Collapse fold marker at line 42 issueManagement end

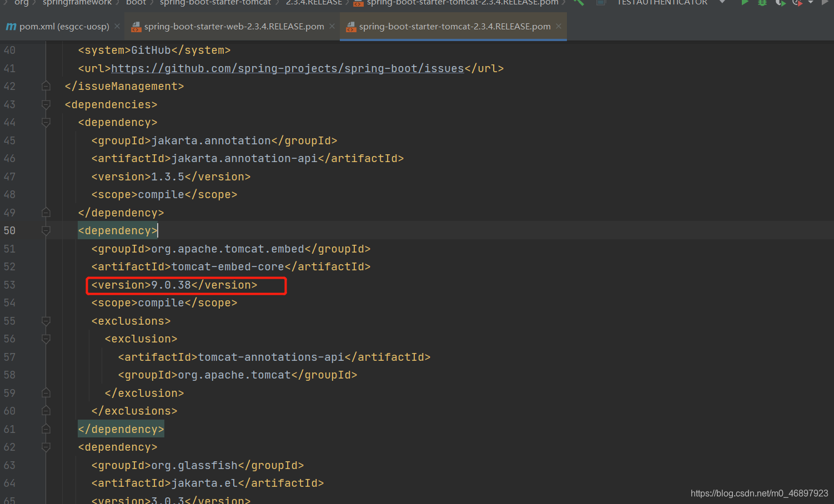click(x=46, y=86)
